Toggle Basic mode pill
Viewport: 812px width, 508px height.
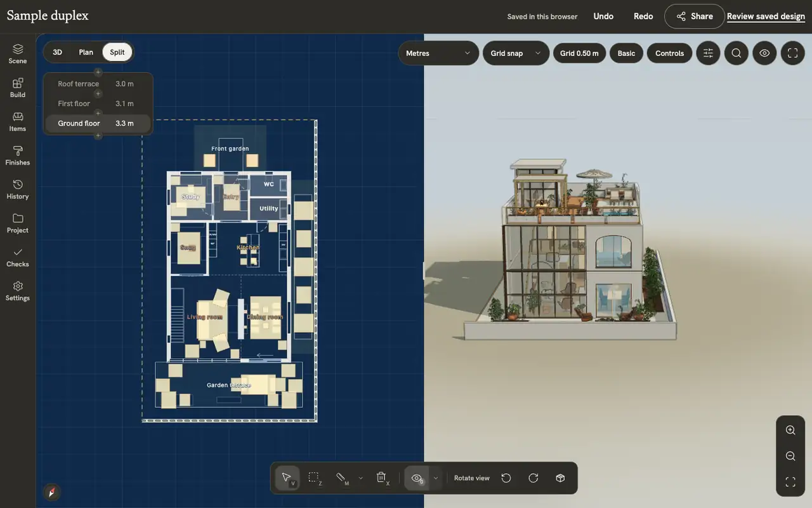[x=626, y=53]
